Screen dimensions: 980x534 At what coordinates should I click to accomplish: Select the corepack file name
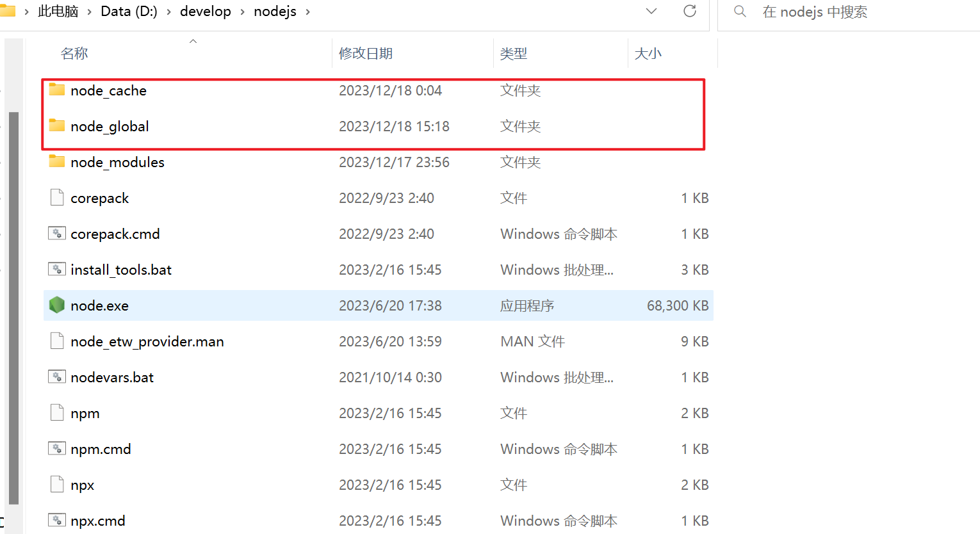(x=100, y=198)
